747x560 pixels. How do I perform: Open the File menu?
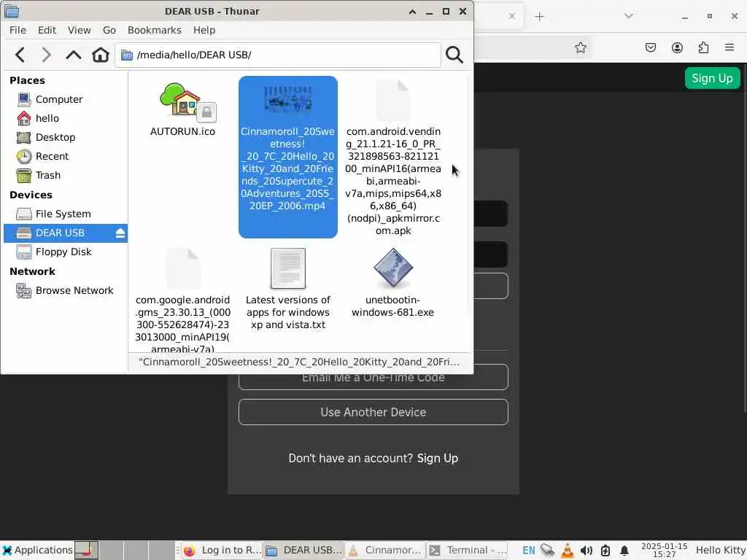tap(18, 30)
